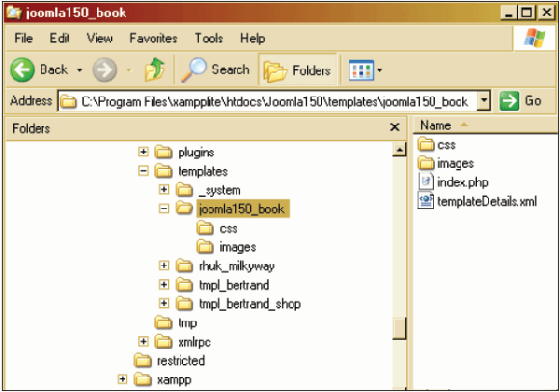Screen dimensions: 560x392
Task: Click the templates folder icon in tree
Action: tap(163, 171)
